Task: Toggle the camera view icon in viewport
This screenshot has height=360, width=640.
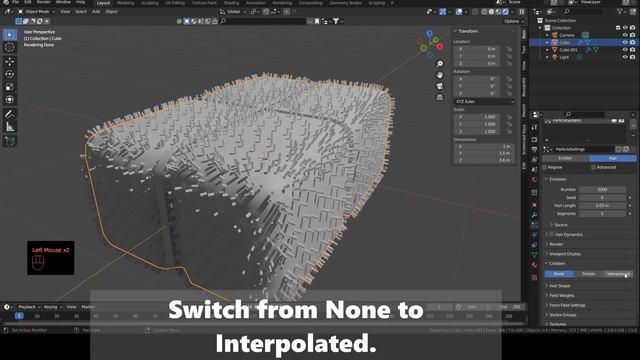Action: 440,86
